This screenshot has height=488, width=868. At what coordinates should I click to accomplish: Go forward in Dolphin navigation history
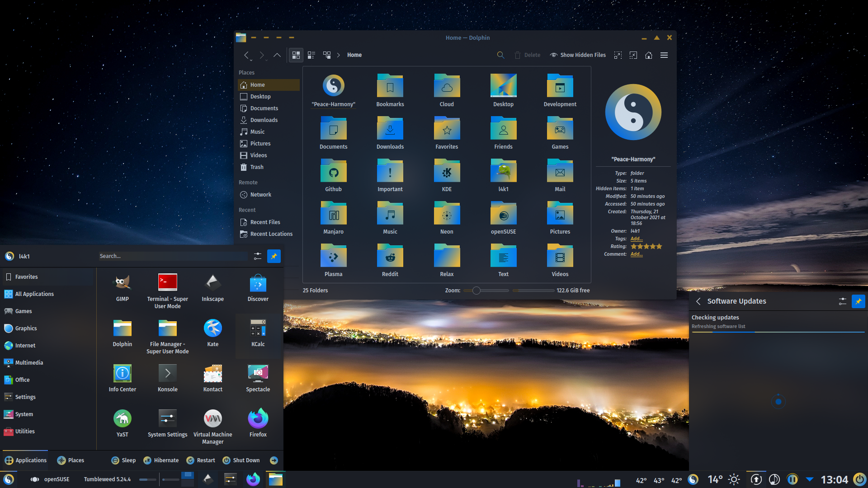262,55
